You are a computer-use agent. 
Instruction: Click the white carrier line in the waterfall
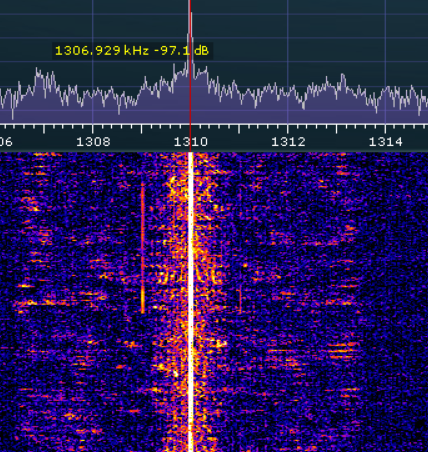point(191,302)
